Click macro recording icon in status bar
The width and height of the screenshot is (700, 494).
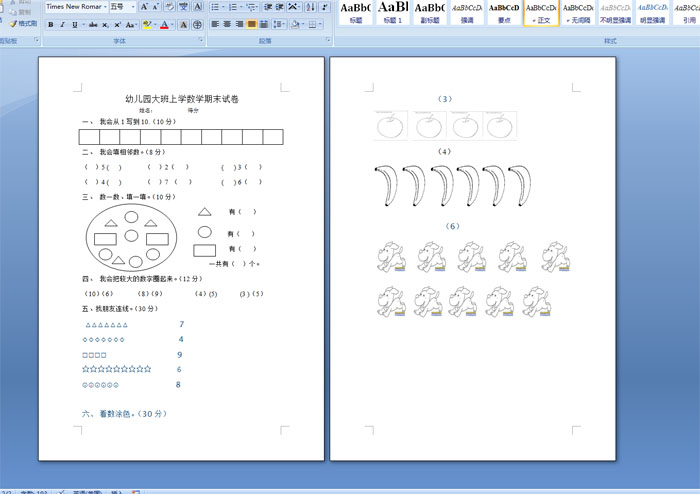136,492
